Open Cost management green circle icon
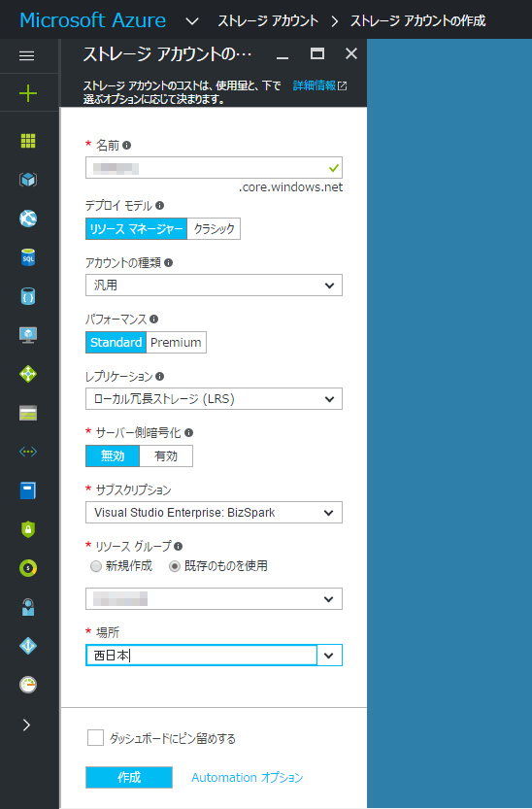Screen dimensions: 532x809 click(28, 568)
